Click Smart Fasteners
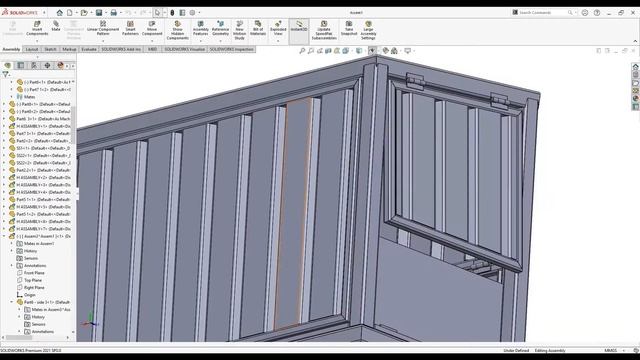The width and height of the screenshot is (640, 360). tap(130, 29)
